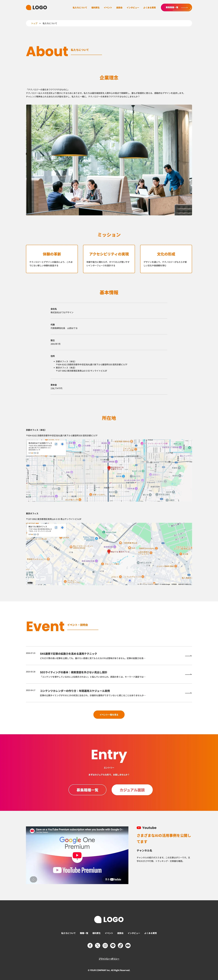Open the Tokyo office map in a new window
The width and height of the screenshot is (218, 980).
coord(56,528)
